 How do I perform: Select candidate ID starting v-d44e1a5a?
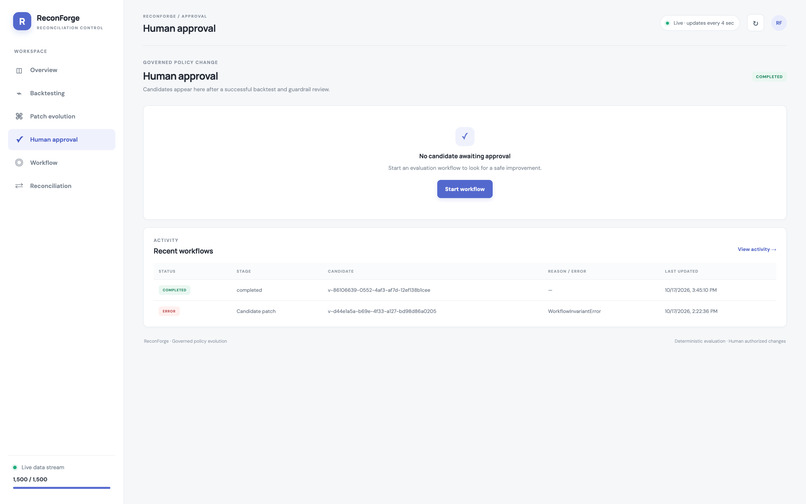[382, 311]
